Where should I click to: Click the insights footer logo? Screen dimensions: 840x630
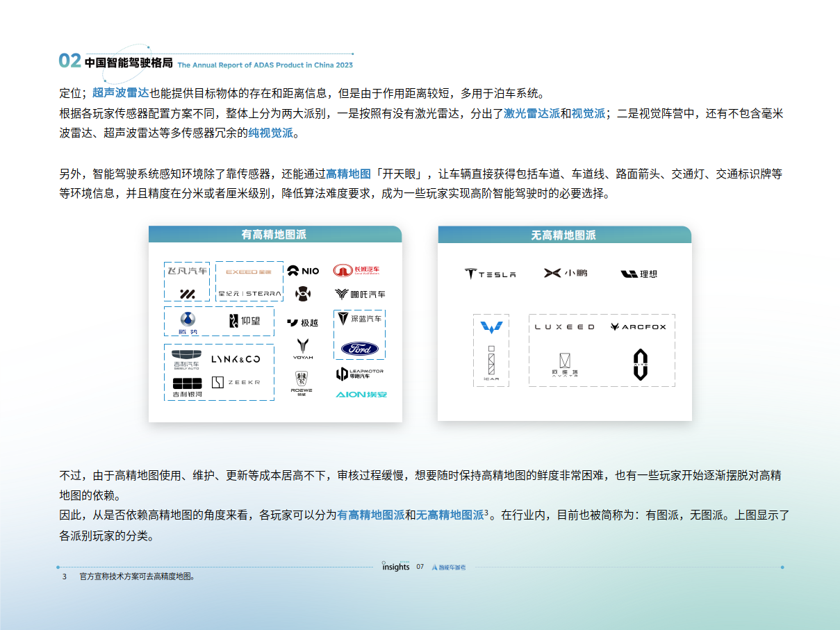tap(396, 566)
